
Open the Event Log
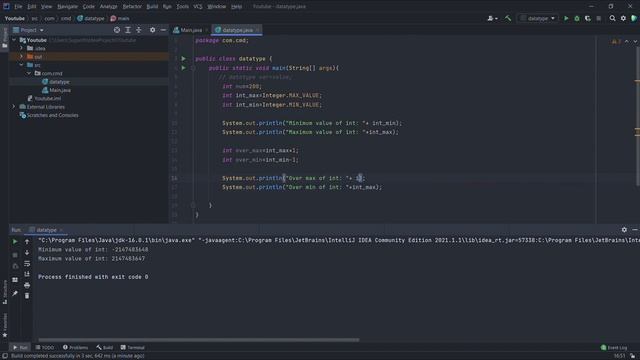tap(614, 348)
